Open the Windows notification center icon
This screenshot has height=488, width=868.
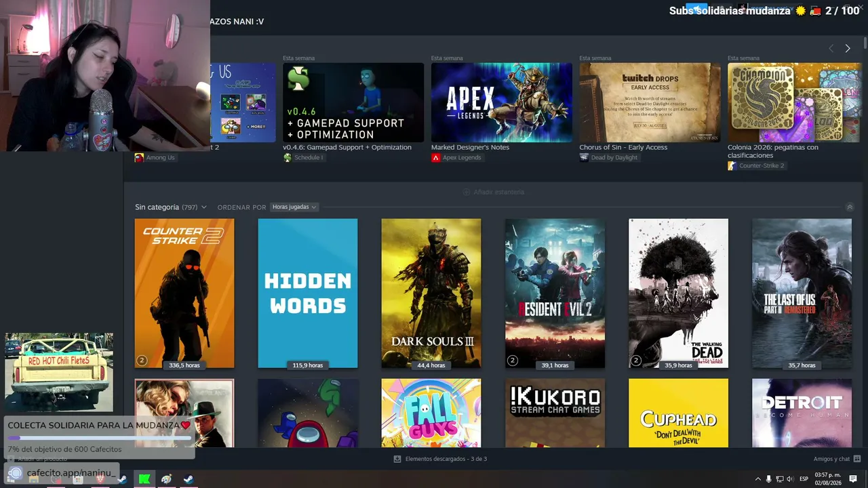[853, 479]
